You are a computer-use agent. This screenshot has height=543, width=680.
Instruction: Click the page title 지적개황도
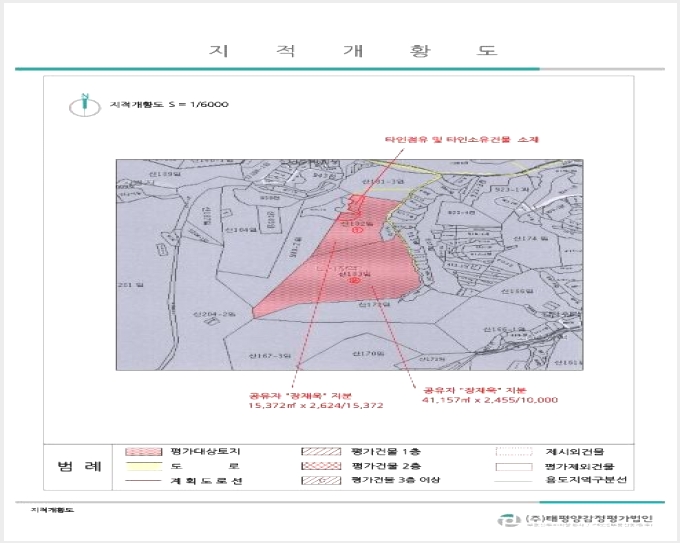coord(353,51)
